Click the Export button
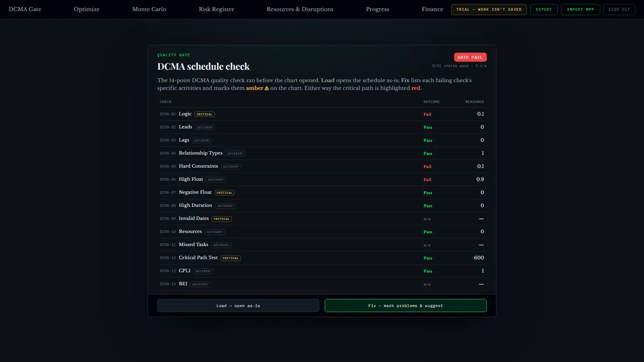The height and width of the screenshot is (362, 644). point(544,10)
